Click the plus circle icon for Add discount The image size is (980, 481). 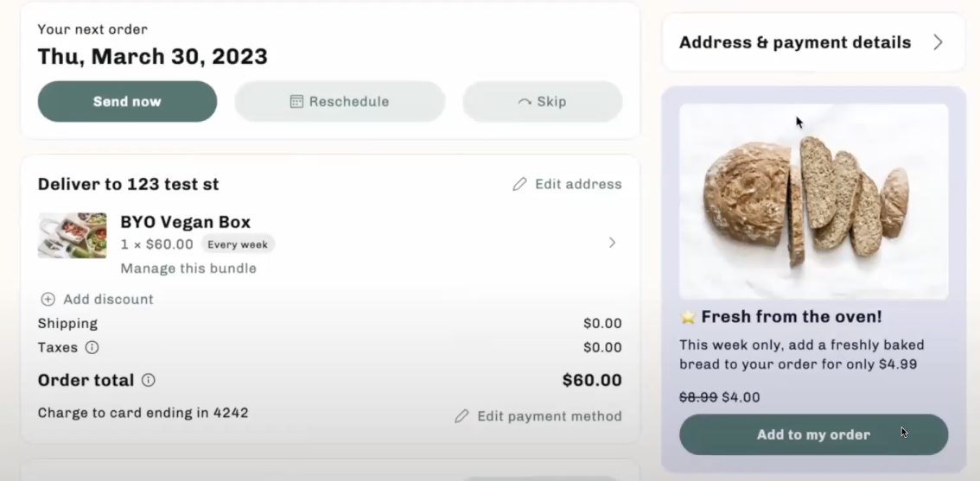(x=48, y=299)
